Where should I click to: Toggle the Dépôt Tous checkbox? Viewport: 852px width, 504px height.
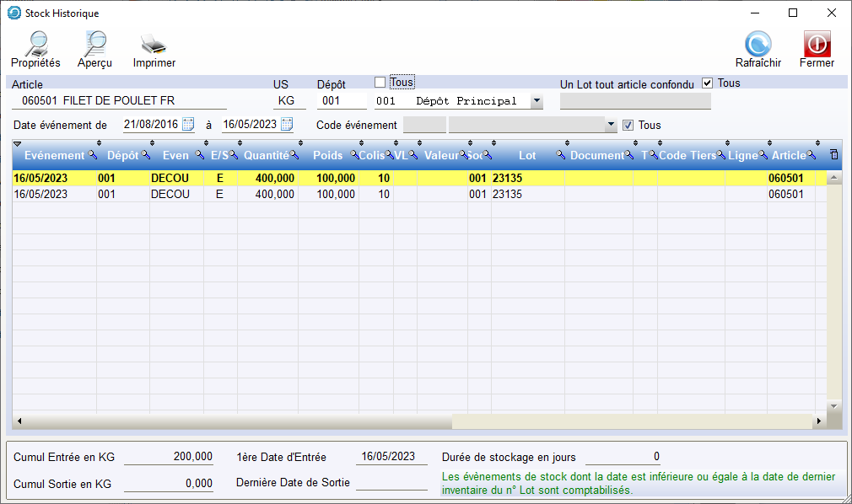pos(380,83)
